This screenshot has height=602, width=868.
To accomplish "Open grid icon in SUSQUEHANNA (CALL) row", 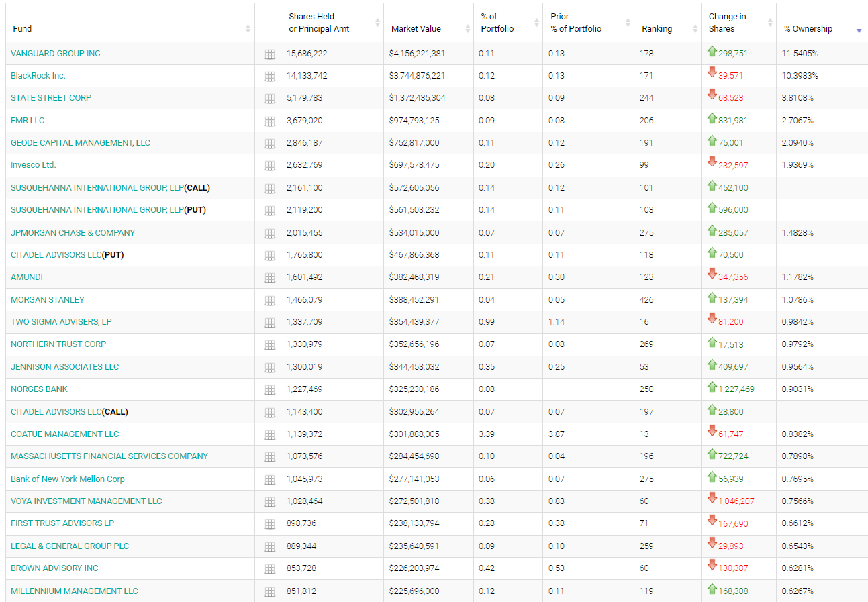I will pos(270,189).
